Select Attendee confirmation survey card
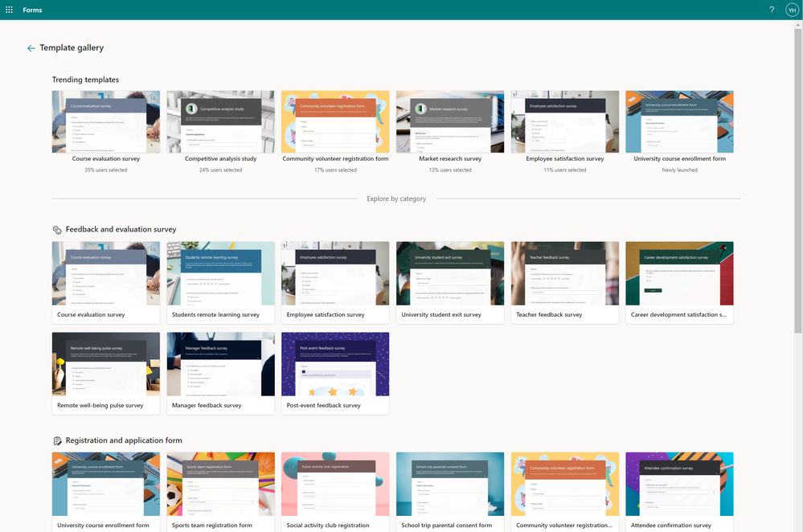 coord(679,492)
